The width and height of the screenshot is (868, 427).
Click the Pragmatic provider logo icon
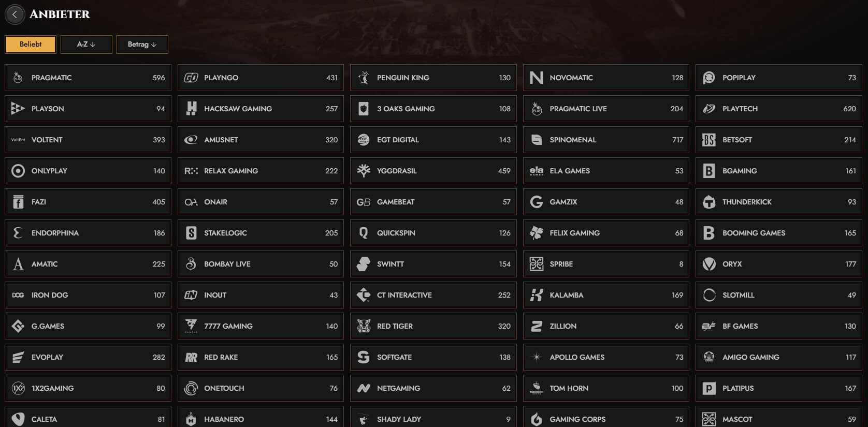pyautogui.click(x=18, y=78)
